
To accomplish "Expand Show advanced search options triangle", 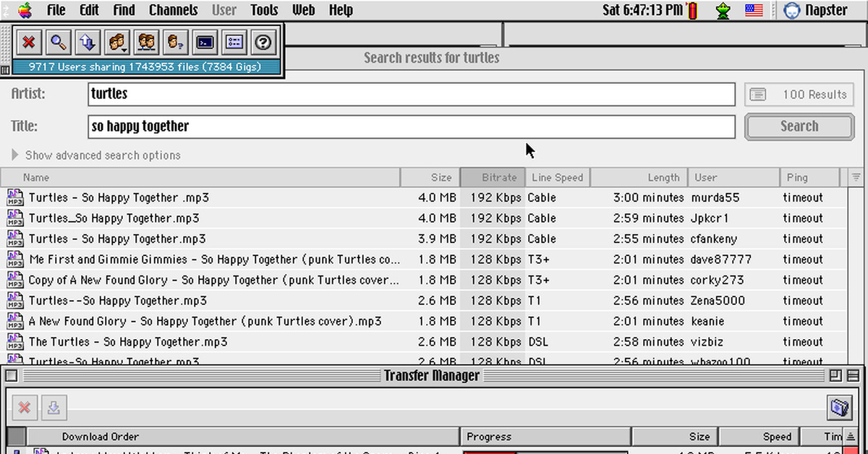I will (x=15, y=155).
